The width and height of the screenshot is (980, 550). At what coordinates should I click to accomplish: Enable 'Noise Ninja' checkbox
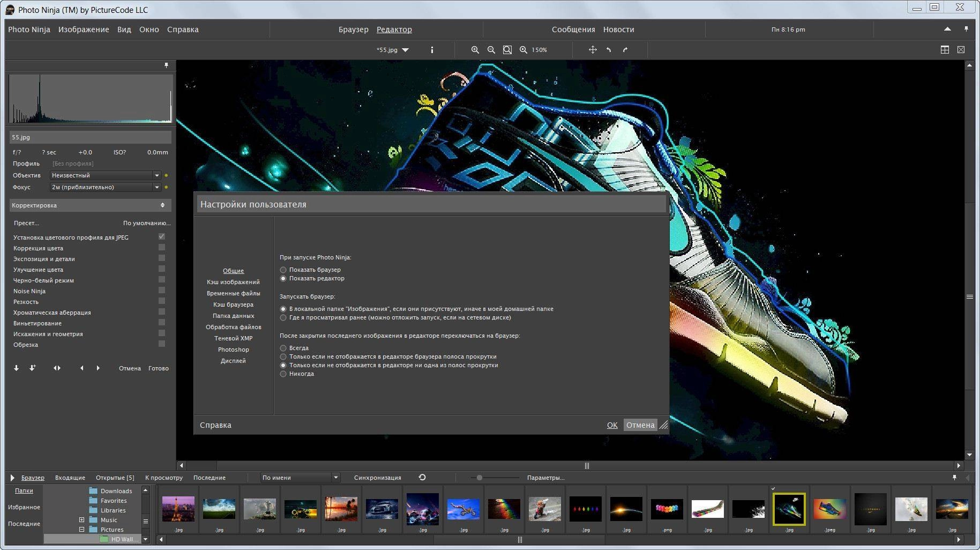click(162, 290)
